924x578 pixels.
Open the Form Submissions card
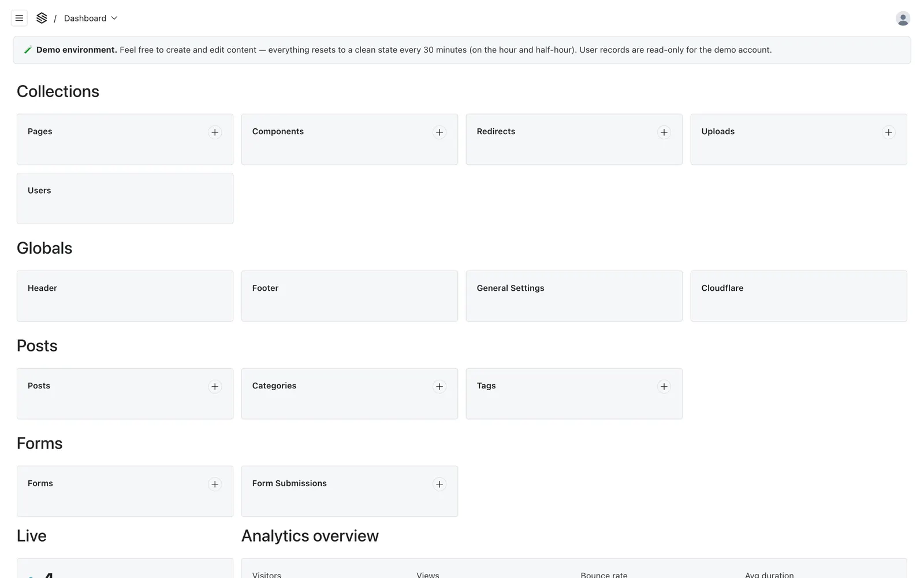(349, 491)
